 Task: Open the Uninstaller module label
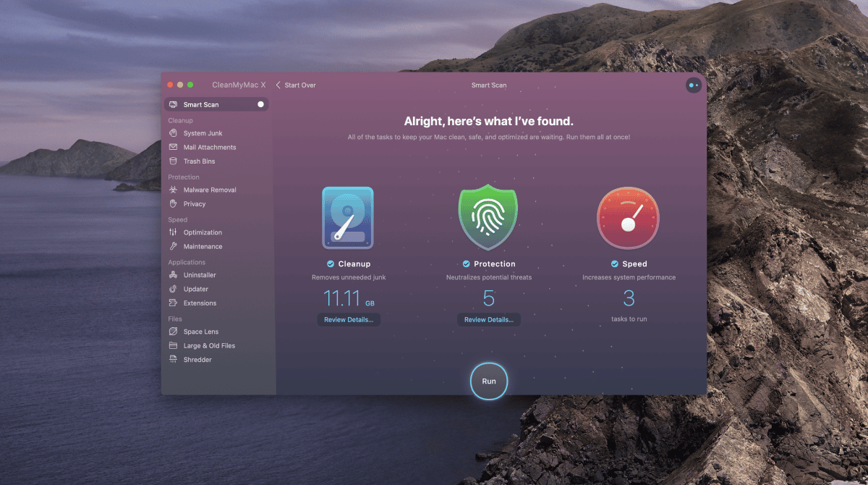(200, 275)
